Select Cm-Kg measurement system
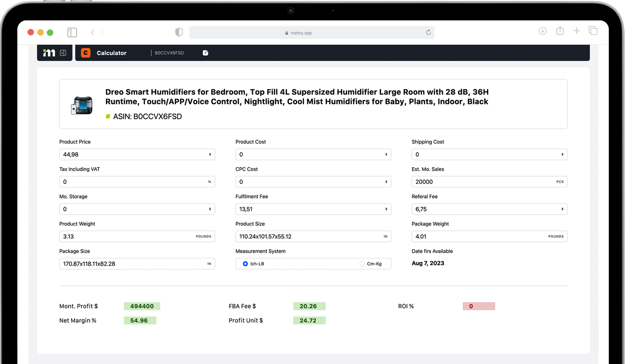The image size is (625, 364). coord(362,264)
